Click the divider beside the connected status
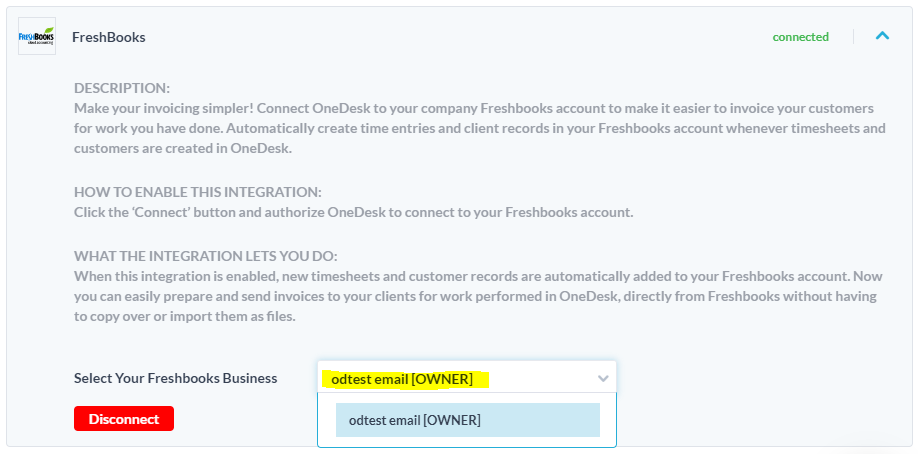The image size is (918, 454). 853,37
